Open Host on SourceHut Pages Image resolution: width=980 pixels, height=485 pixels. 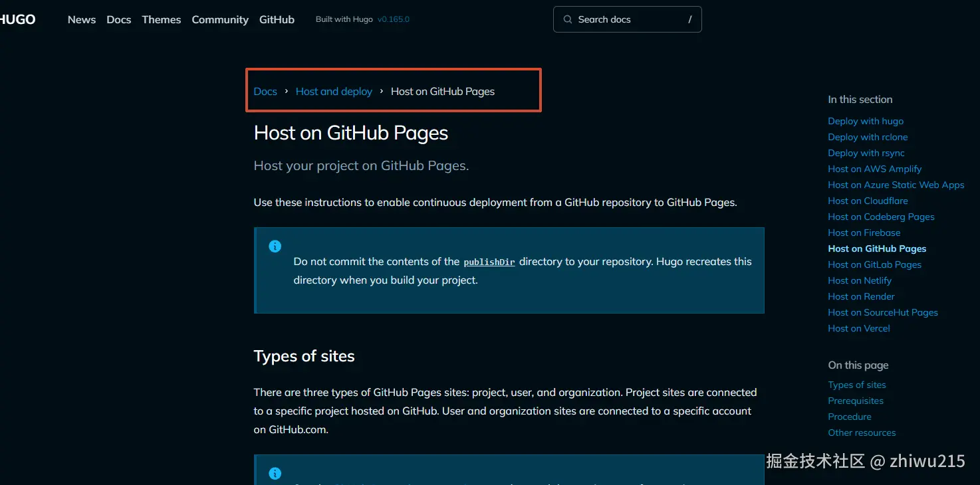(883, 312)
